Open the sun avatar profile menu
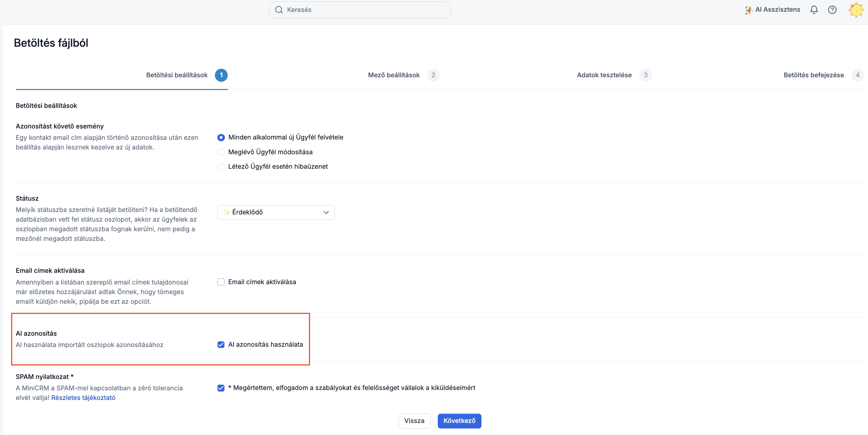This screenshot has height=435, width=868. [856, 10]
